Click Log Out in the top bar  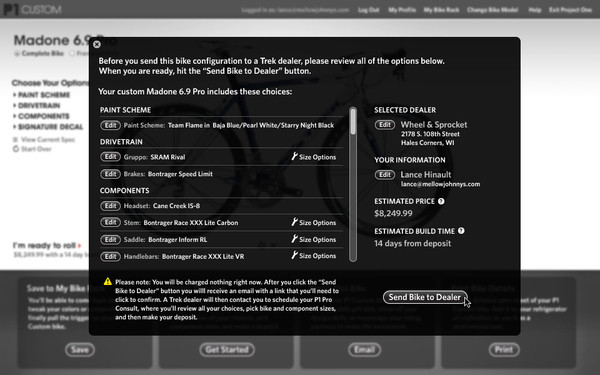[x=368, y=10]
